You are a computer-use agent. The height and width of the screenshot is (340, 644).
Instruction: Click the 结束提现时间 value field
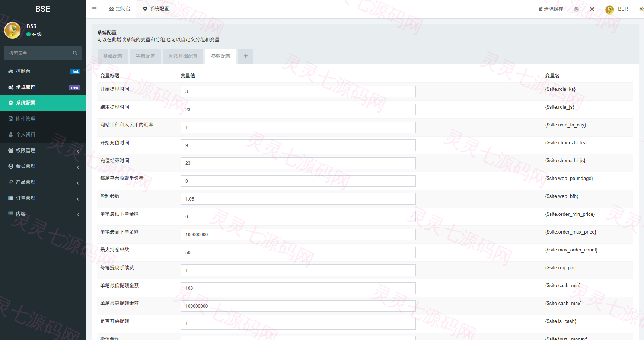(x=298, y=110)
